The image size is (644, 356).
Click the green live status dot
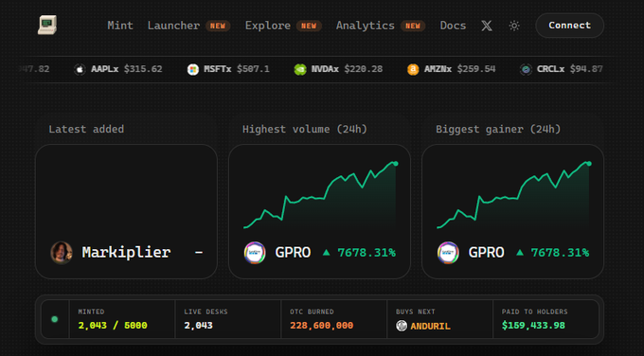[x=55, y=319]
